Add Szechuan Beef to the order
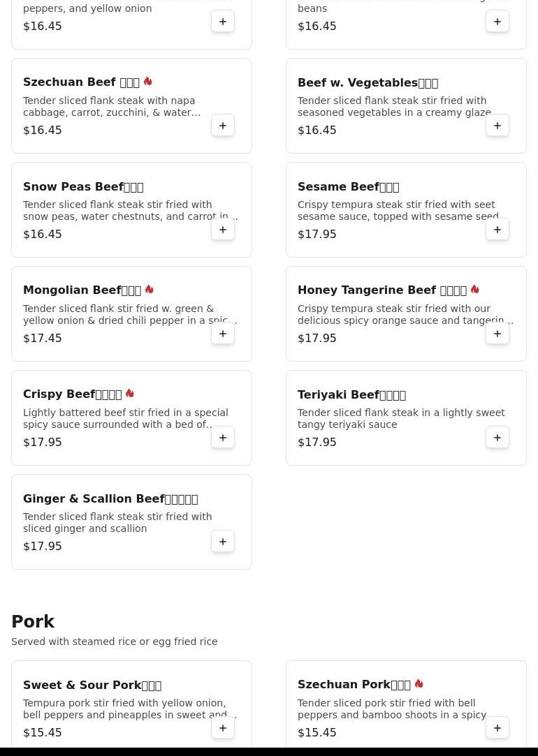The width and height of the screenshot is (538, 756). [223, 126]
